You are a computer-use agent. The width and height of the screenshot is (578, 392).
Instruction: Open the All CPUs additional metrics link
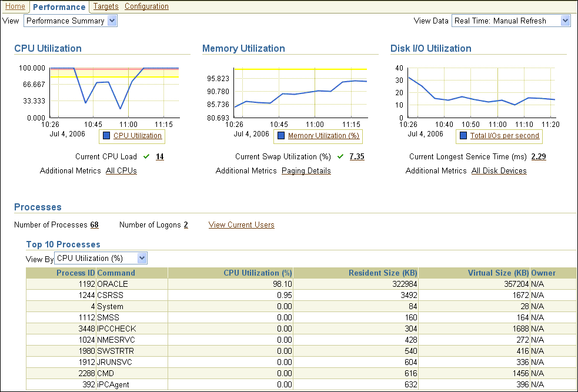coord(121,171)
